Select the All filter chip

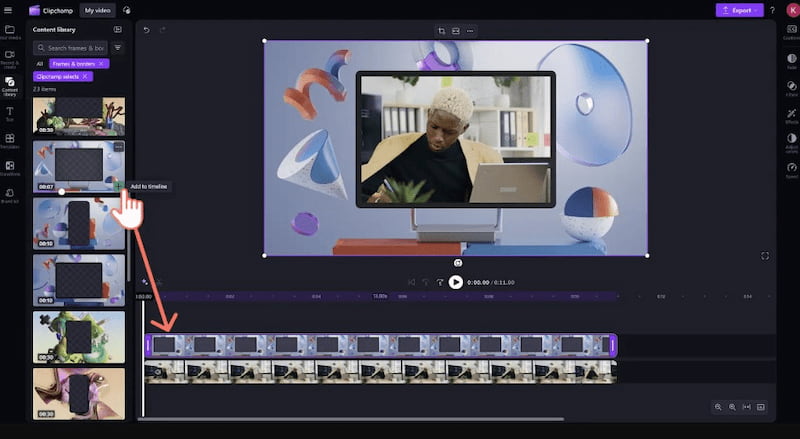tap(40, 64)
